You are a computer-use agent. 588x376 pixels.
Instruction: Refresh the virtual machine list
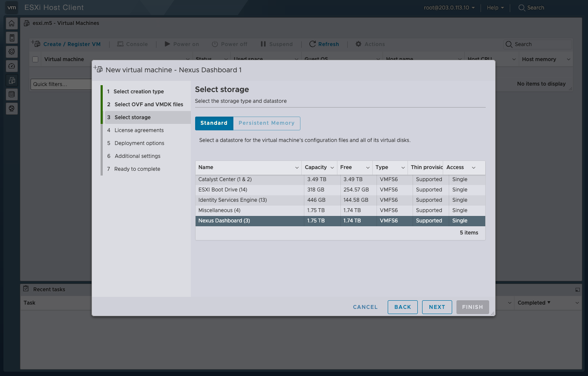(x=324, y=44)
